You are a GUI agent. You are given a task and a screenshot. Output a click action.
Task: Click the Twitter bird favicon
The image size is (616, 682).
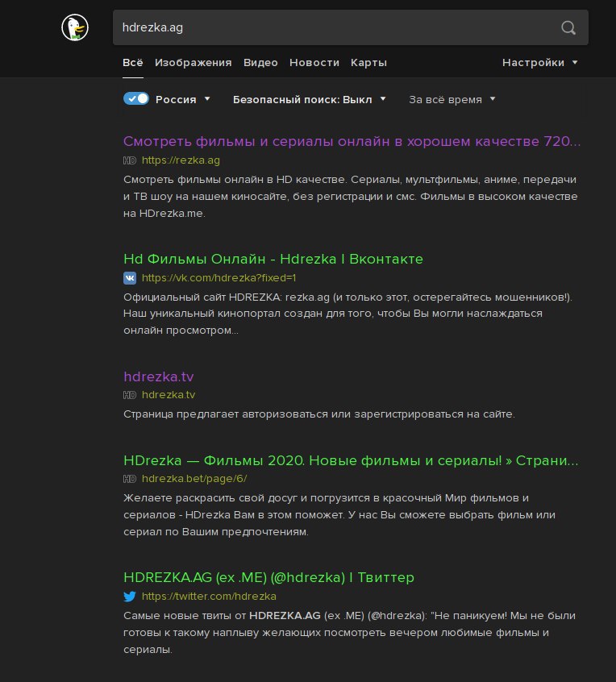(x=130, y=597)
